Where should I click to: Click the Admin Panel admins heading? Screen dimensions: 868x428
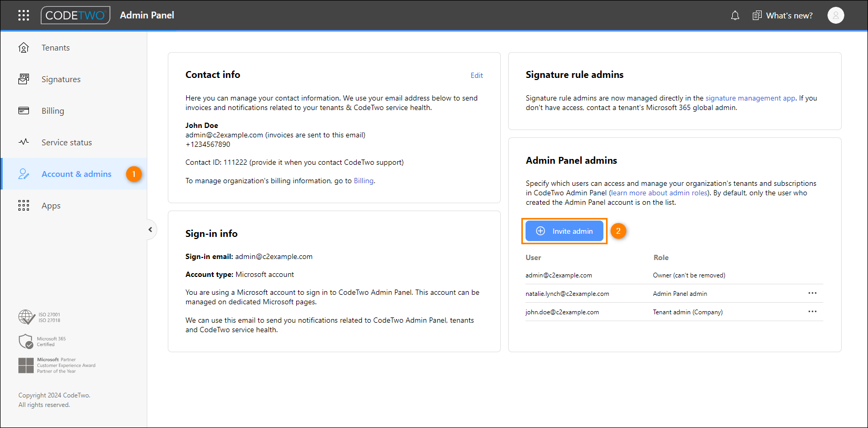(571, 161)
